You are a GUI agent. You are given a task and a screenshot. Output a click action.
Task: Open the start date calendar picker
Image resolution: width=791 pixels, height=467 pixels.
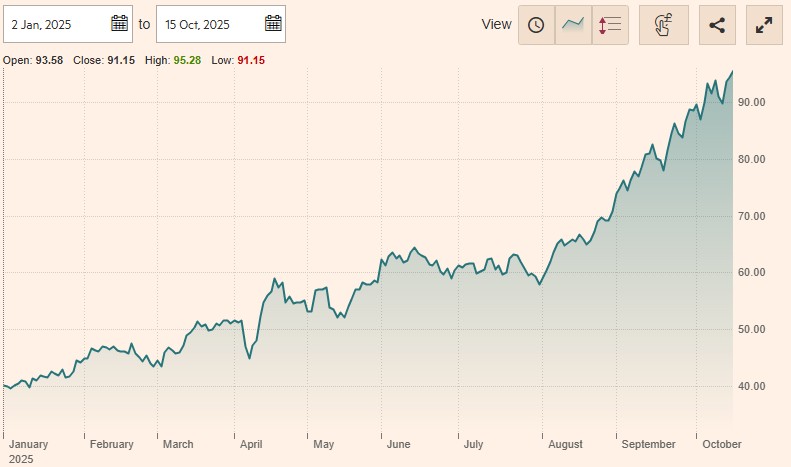[119, 24]
